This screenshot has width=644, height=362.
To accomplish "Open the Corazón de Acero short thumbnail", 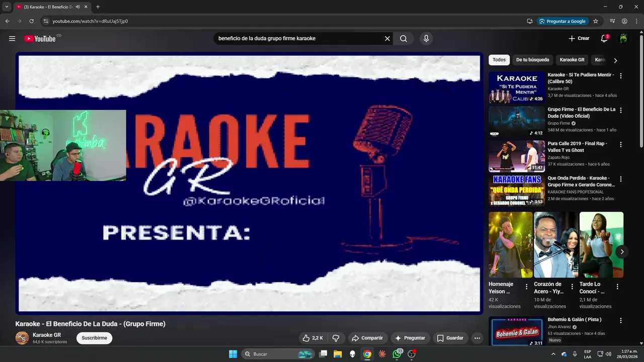I will [556, 245].
